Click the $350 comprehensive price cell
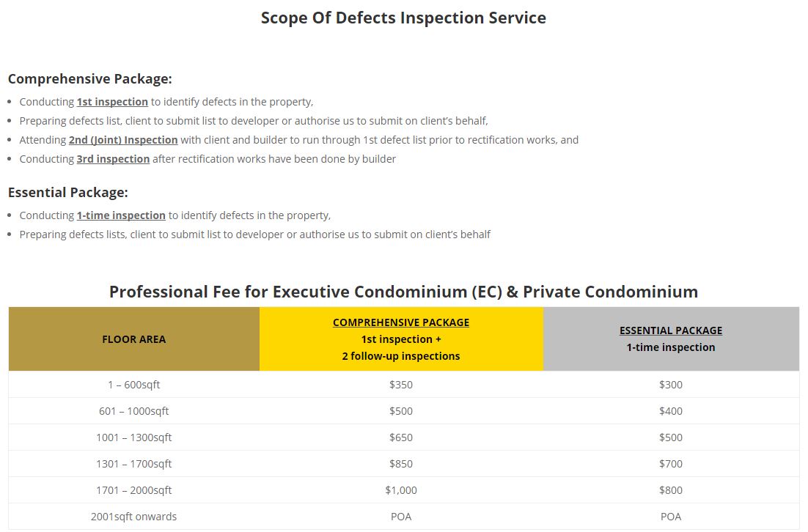This screenshot has height=532, width=808. coord(401,385)
